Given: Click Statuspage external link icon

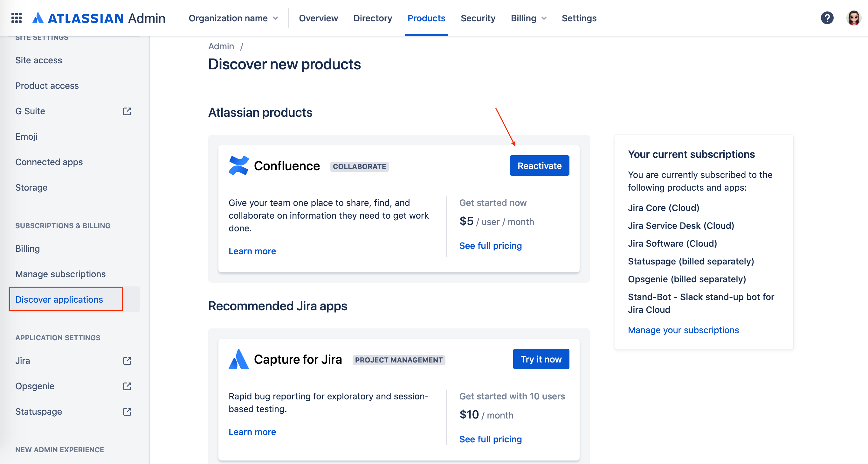Looking at the screenshot, I should click(127, 412).
